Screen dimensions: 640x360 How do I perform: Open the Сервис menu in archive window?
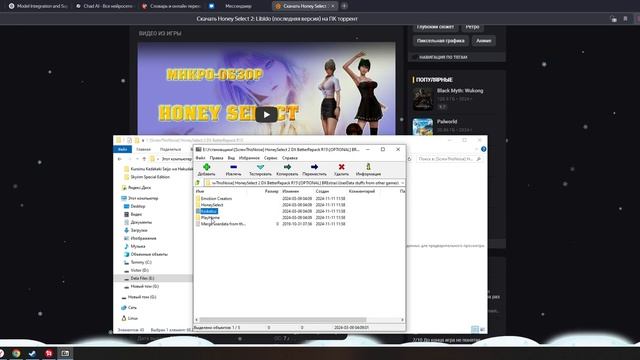271,158
